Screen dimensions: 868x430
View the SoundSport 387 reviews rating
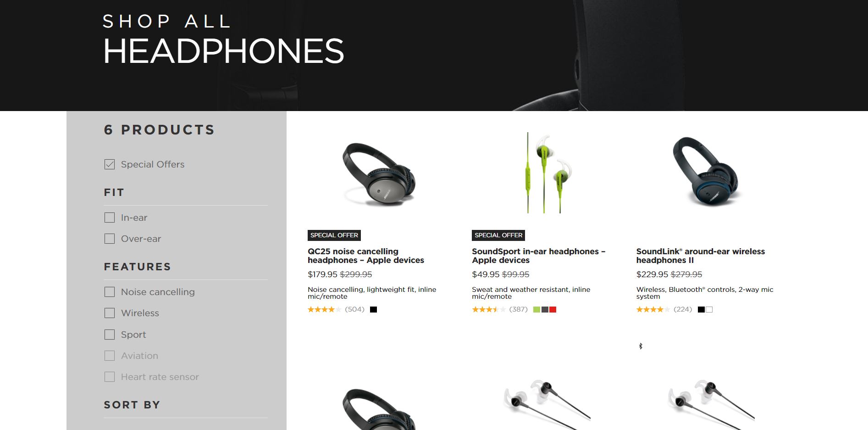(x=500, y=309)
